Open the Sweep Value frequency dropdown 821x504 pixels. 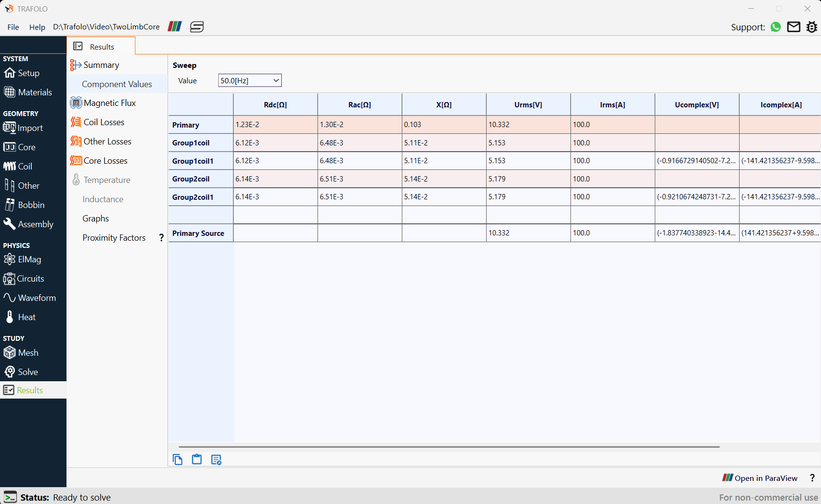click(250, 80)
